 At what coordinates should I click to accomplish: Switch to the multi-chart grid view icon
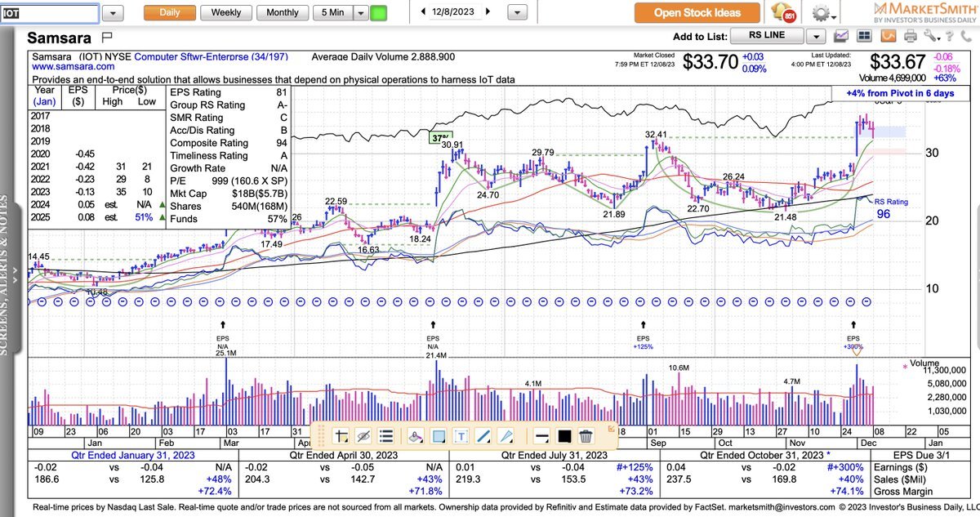point(866,36)
